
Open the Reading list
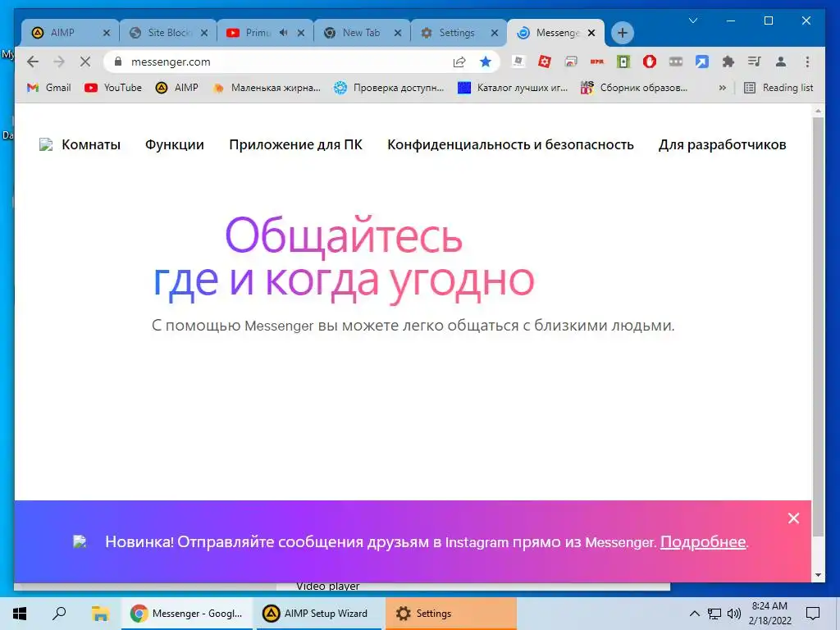pyautogui.click(x=778, y=87)
